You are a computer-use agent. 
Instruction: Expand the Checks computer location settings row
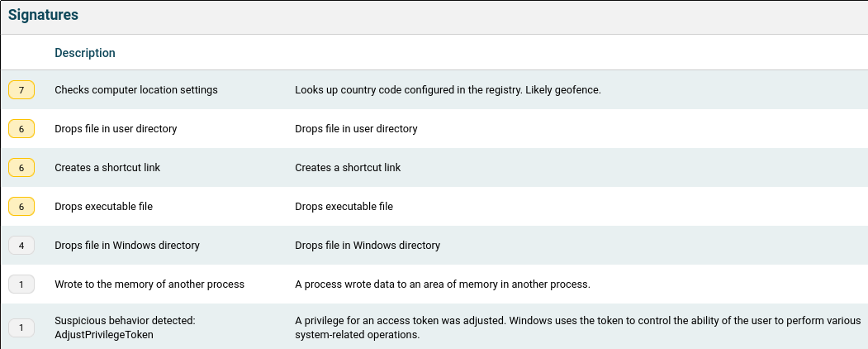point(136,90)
